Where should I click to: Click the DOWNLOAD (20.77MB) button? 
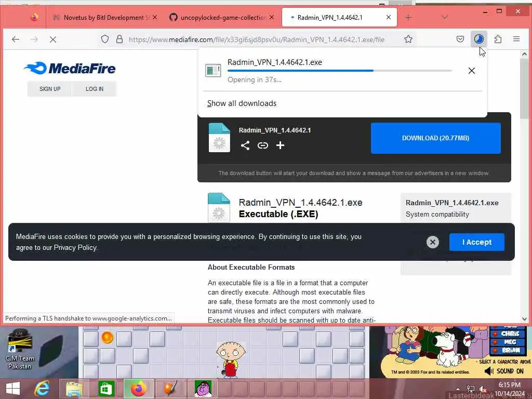coord(436,138)
